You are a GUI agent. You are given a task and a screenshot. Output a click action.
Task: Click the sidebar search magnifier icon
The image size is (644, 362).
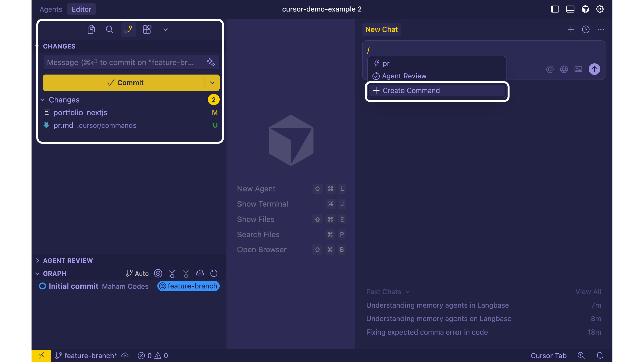coord(109,29)
